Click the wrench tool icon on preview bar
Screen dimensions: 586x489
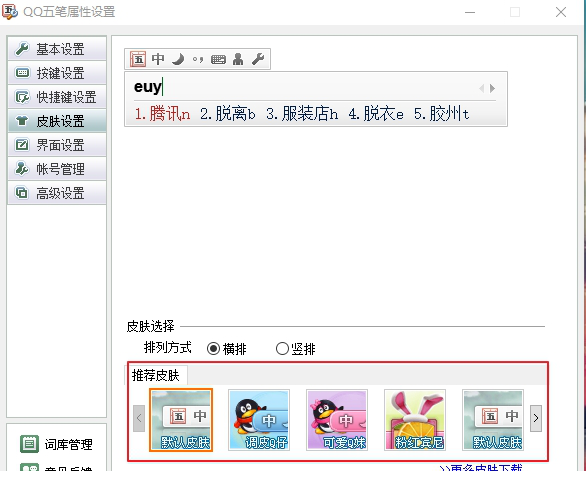click(258, 59)
